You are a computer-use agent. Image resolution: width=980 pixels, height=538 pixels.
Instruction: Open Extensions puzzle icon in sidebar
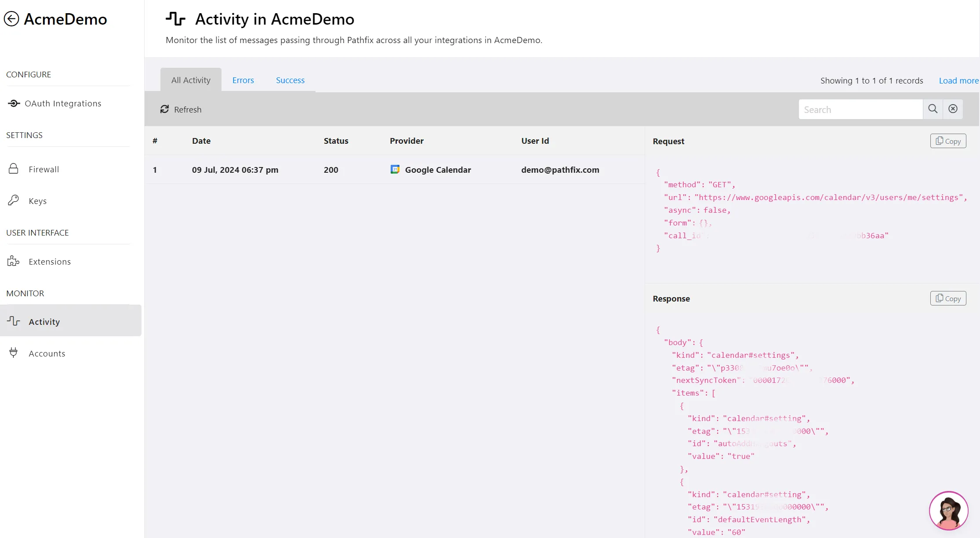14,261
